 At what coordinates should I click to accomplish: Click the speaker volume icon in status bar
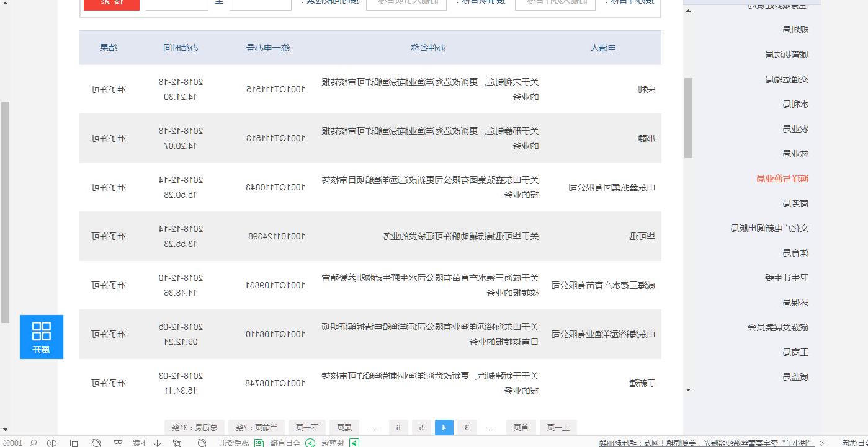coord(52,443)
